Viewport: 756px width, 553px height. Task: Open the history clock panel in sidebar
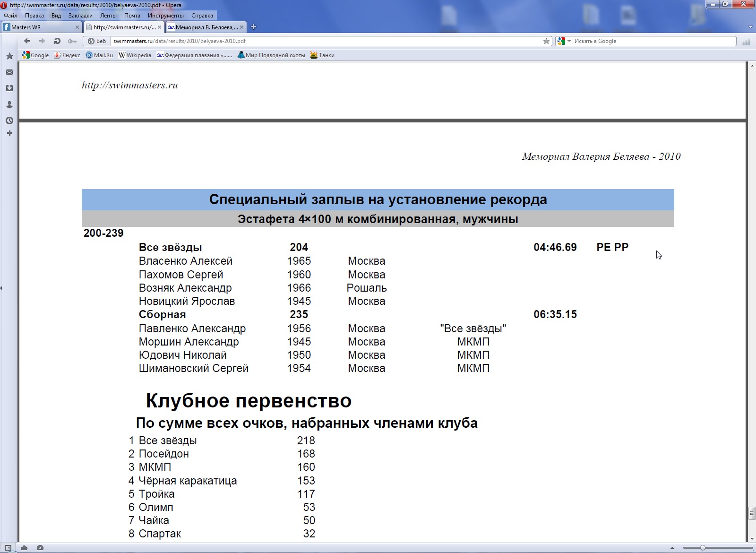coord(9,121)
